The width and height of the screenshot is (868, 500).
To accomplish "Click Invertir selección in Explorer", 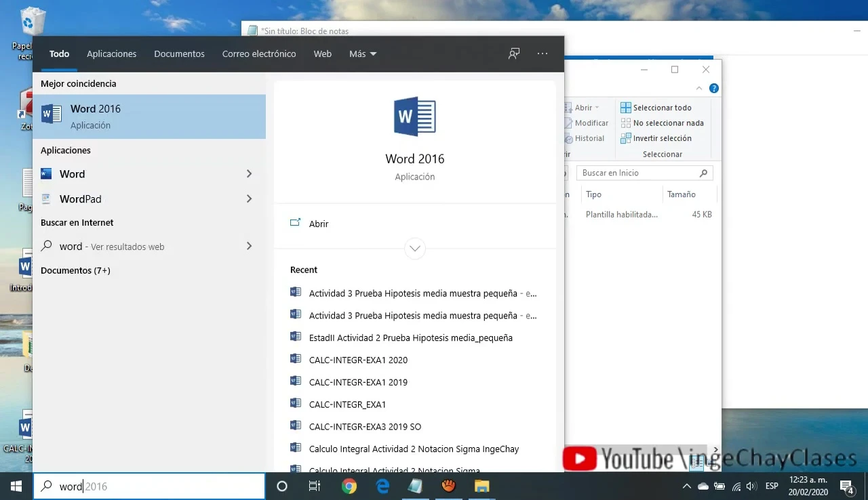I will point(663,138).
